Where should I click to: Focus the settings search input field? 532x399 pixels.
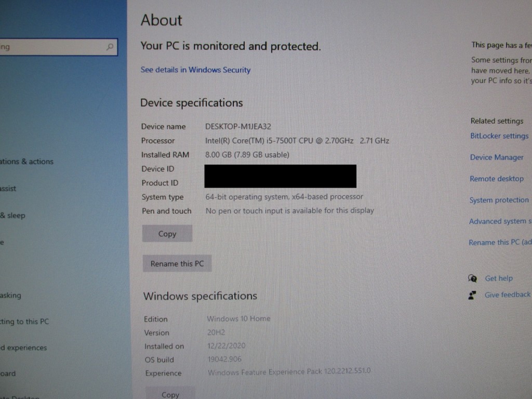pos(58,47)
